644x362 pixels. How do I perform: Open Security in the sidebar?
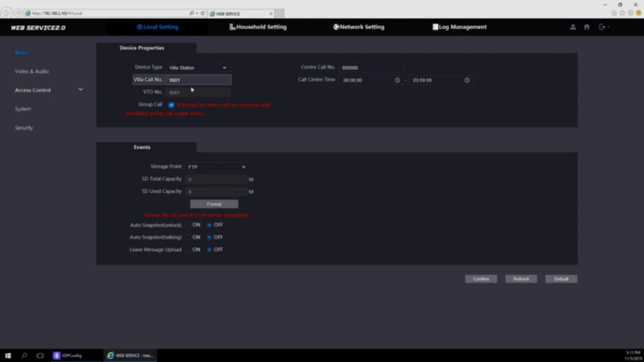click(24, 128)
